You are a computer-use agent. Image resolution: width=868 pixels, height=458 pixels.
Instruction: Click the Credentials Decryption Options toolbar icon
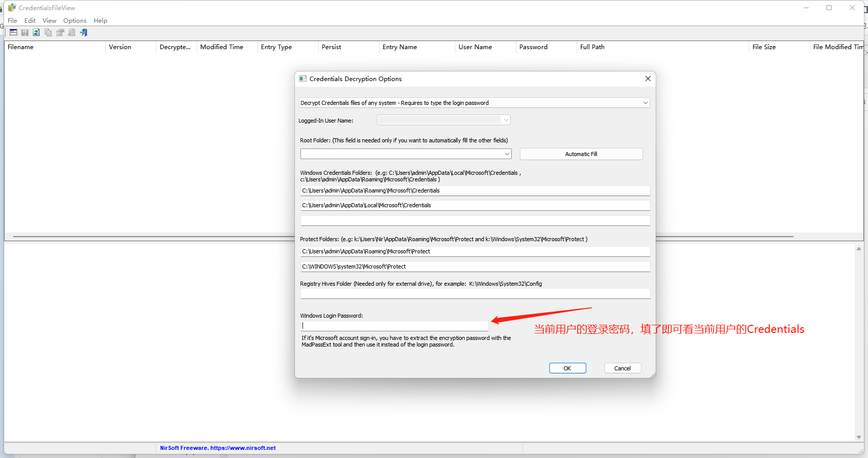tap(13, 32)
